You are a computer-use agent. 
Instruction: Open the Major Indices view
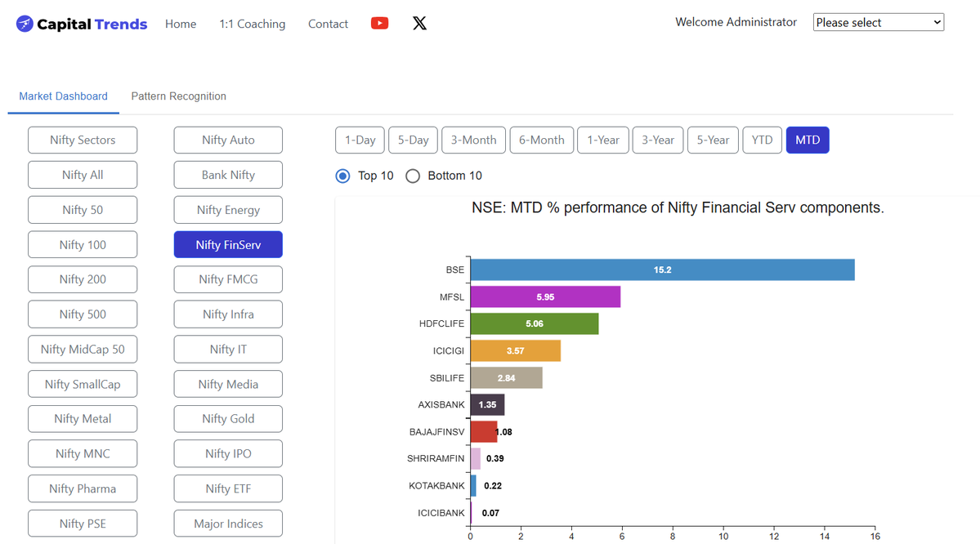pyautogui.click(x=228, y=524)
